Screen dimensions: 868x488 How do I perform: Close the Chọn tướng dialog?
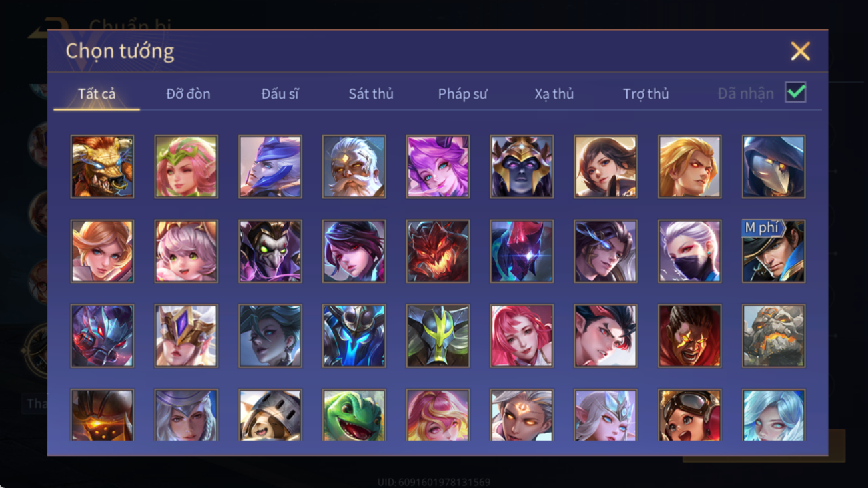(x=800, y=51)
